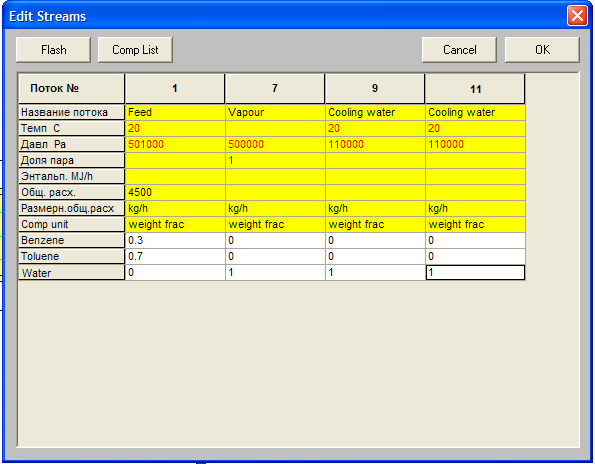Edit the Feed stream name cell

(175, 112)
